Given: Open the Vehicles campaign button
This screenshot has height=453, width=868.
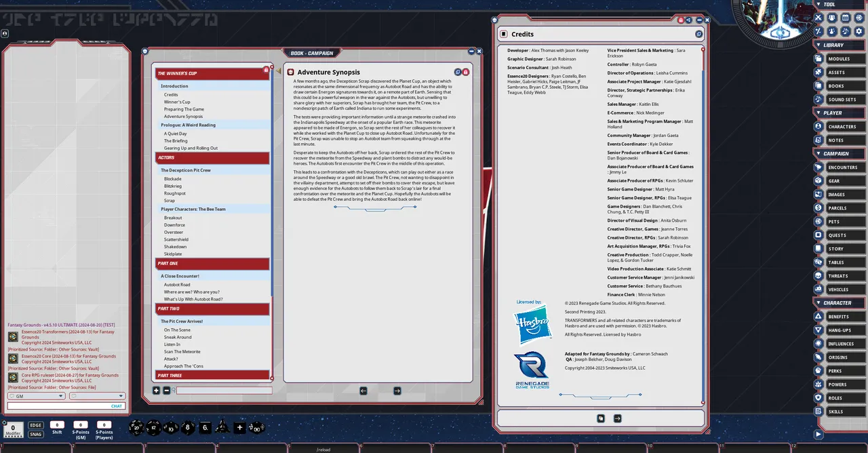Looking at the screenshot, I should pos(839,290).
